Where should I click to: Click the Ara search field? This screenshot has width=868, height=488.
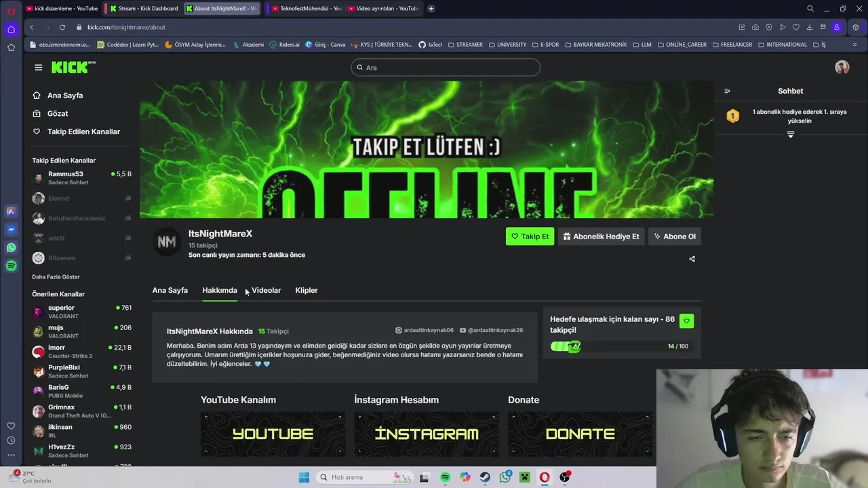coord(446,67)
